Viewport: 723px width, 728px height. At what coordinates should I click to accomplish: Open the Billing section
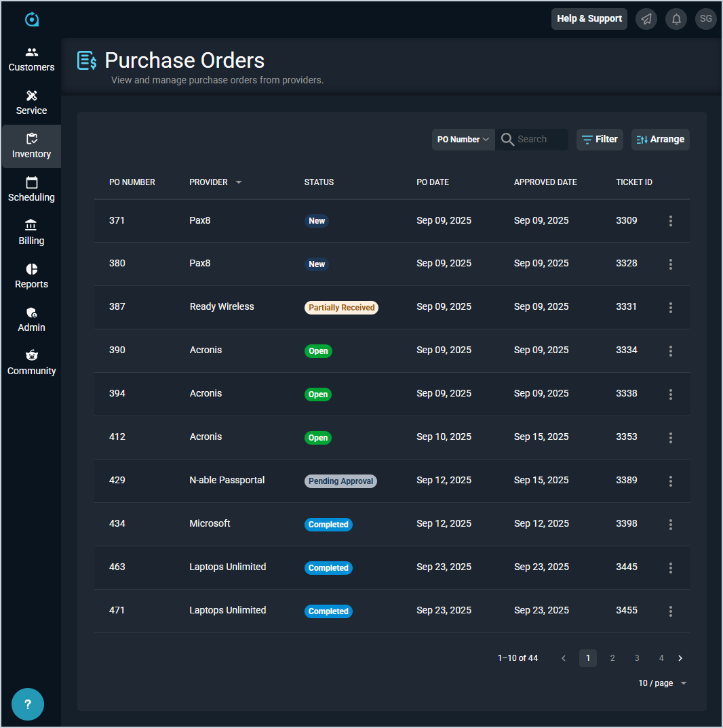[31, 233]
